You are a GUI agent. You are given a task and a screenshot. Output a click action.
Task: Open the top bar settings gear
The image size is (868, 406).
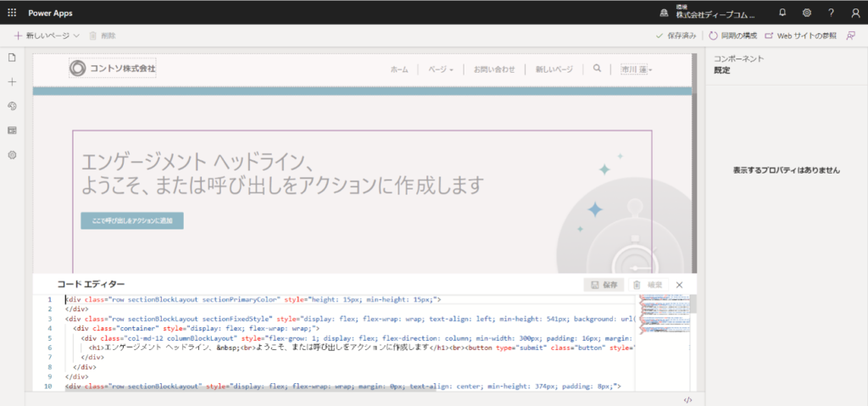click(x=807, y=12)
